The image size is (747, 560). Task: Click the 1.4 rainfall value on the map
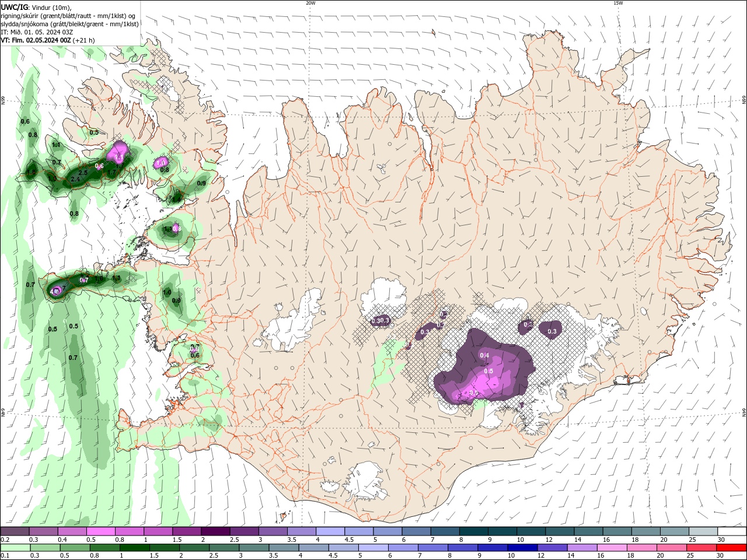[x=177, y=199]
